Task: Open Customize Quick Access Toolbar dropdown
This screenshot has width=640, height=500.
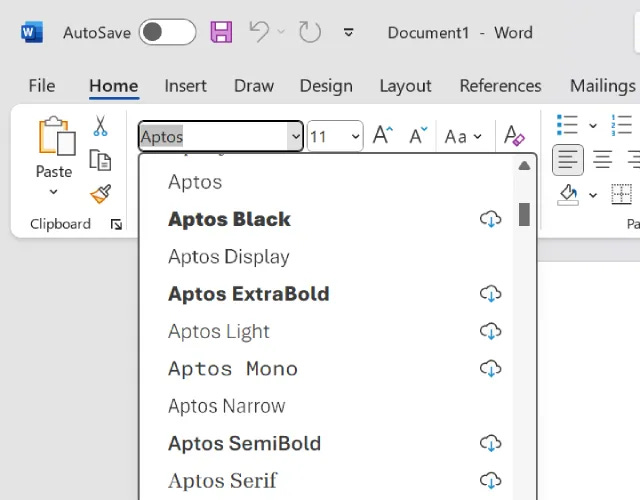Action: coord(348,32)
